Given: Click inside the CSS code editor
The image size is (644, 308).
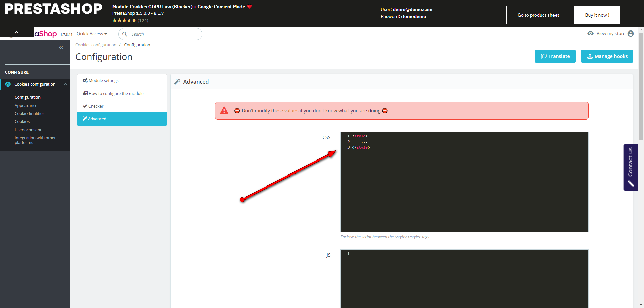Looking at the screenshot, I should click(x=465, y=182).
